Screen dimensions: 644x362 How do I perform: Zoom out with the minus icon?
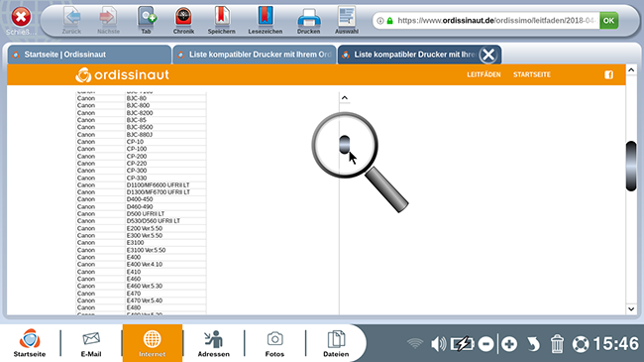point(485,344)
